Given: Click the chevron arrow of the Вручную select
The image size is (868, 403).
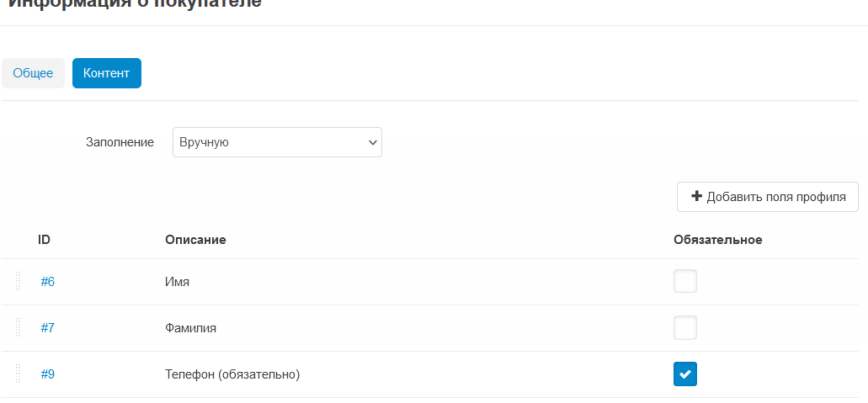Looking at the screenshot, I should (373, 142).
